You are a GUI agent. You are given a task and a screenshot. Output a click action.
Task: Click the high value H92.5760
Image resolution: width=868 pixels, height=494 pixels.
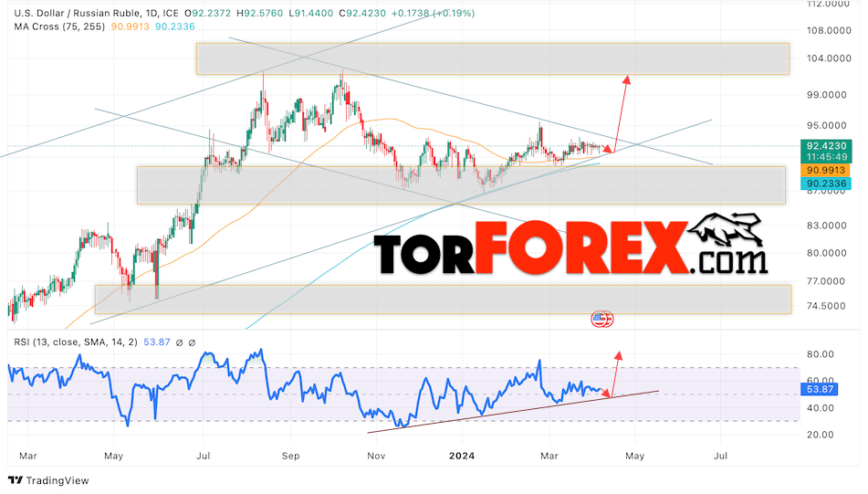coord(259,13)
